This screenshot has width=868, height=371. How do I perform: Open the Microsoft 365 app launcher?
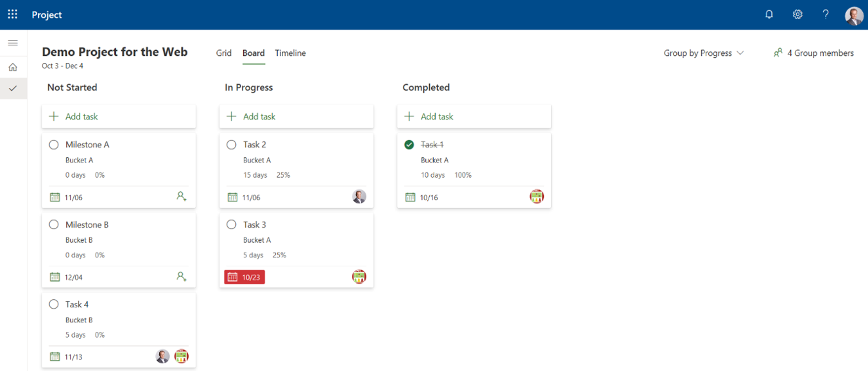coord(12,13)
